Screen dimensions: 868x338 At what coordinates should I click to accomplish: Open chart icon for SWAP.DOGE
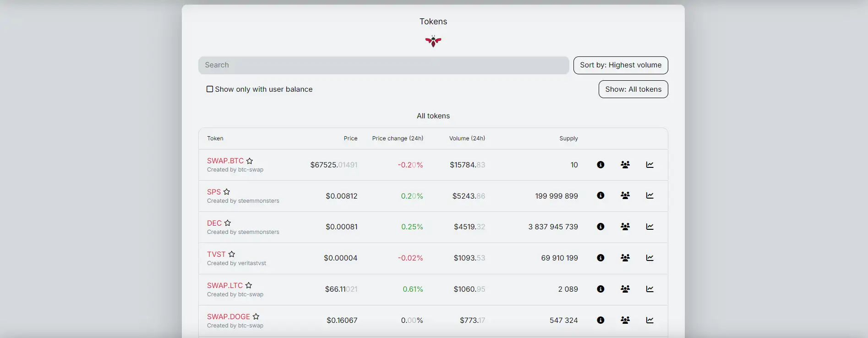pos(650,320)
